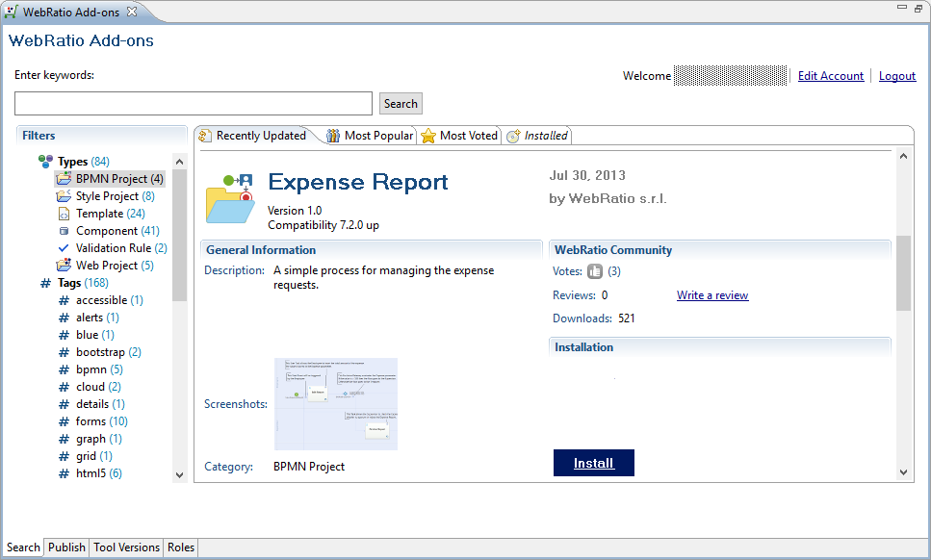931x560 pixels.
Task: Select the Search bottom tab
Action: coord(23,547)
